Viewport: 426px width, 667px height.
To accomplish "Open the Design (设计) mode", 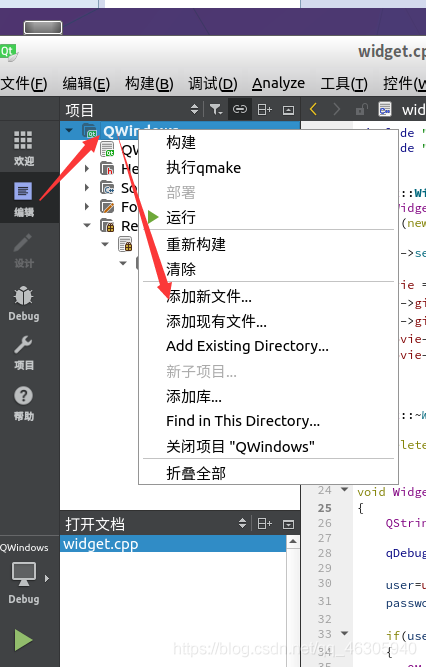I will click(x=23, y=251).
